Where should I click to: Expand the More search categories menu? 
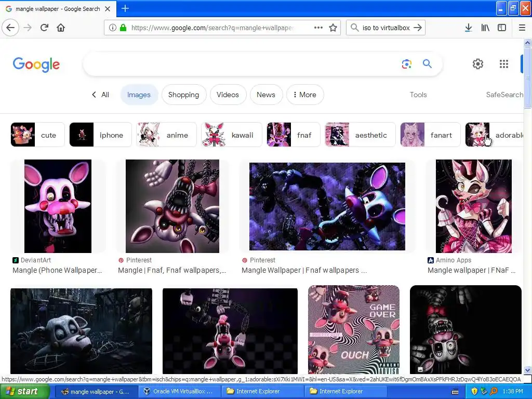point(304,95)
